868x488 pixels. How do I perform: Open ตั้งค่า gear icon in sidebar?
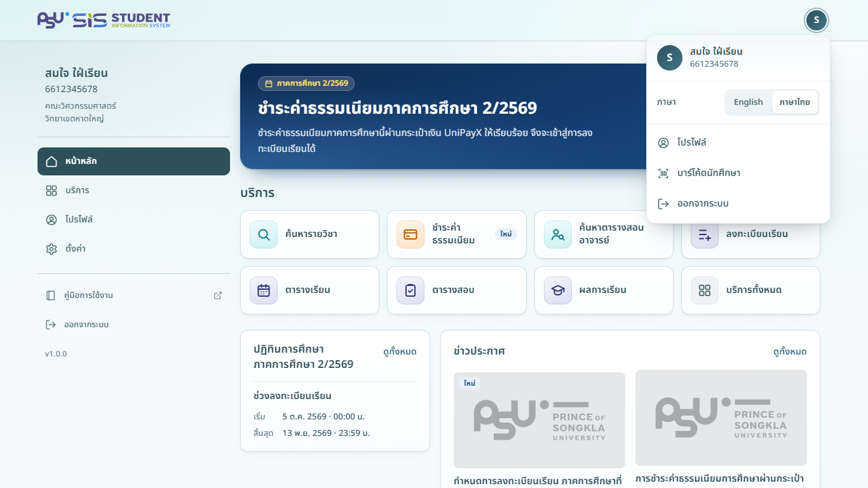click(51, 249)
